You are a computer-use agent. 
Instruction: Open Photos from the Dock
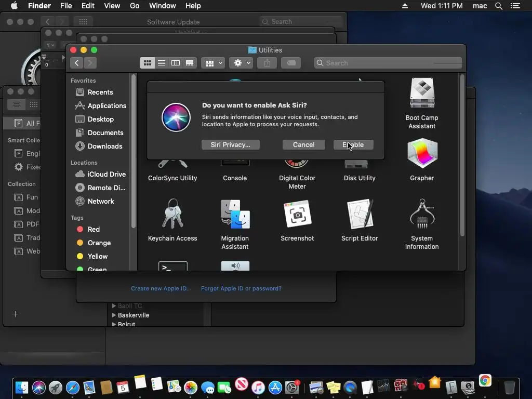tap(191, 387)
